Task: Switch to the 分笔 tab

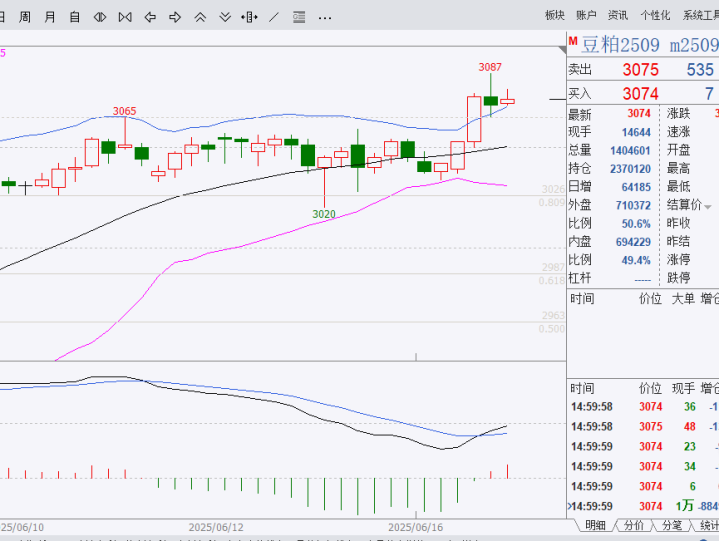Action: 671,525
